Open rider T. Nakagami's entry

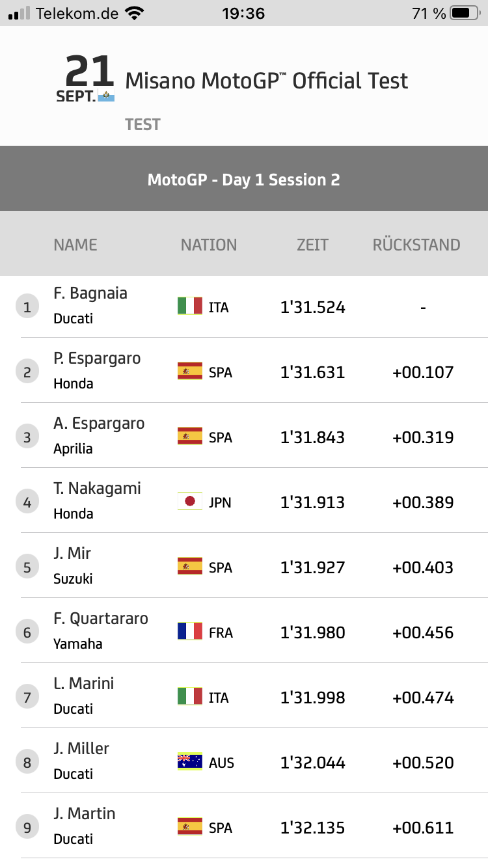click(97, 489)
